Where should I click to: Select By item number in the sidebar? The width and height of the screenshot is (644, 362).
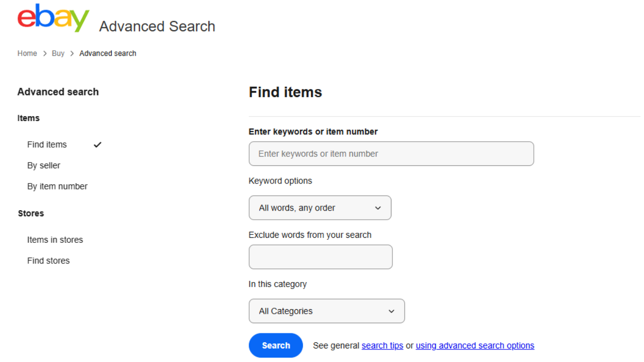tap(57, 186)
